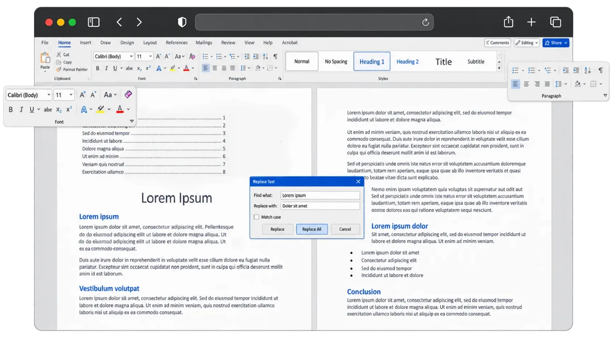612x364 pixels.
Task: Toggle Bold in the floating Font panel
Action: [11, 109]
